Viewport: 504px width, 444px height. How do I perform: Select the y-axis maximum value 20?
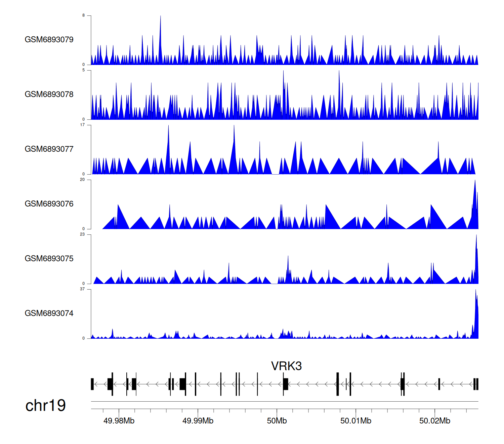click(82, 180)
